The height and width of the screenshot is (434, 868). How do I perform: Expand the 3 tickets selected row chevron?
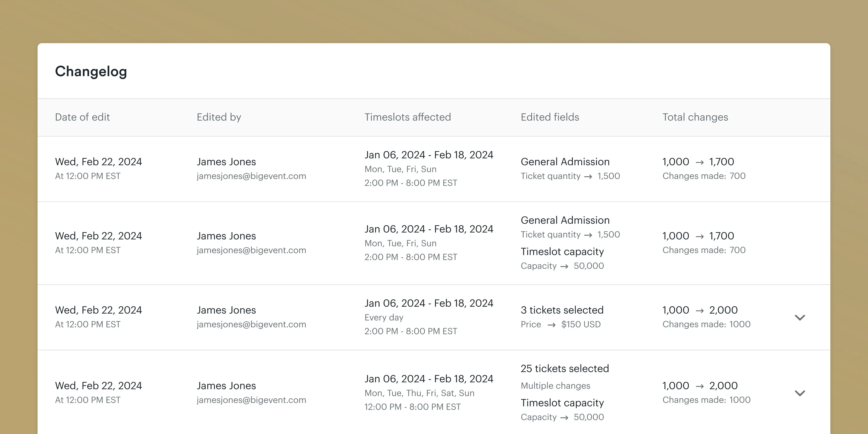point(799,317)
